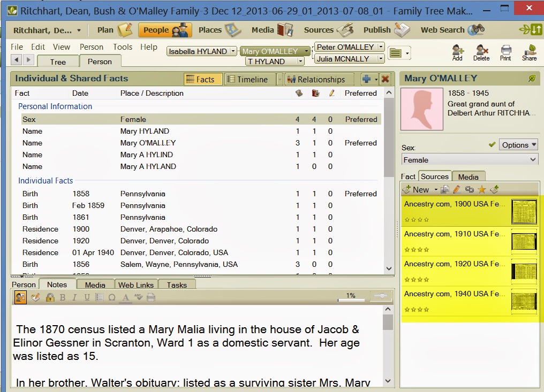Image resolution: width=544 pixels, height=392 pixels.
Task: Open the New source citation dropdown arrow
Action: 436,190
